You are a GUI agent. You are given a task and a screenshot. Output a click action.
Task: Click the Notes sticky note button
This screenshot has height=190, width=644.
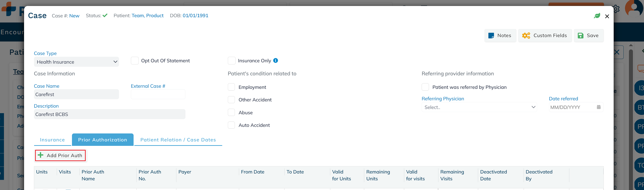(x=500, y=35)
